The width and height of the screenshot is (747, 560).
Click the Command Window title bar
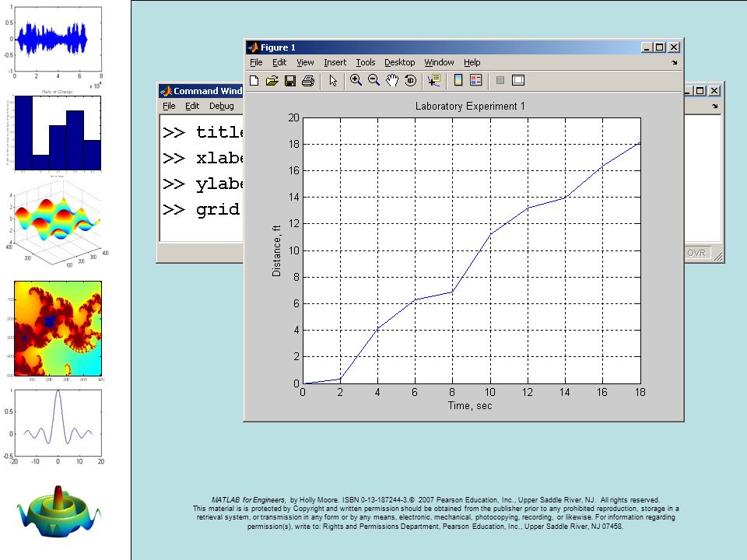coord(201,91)
